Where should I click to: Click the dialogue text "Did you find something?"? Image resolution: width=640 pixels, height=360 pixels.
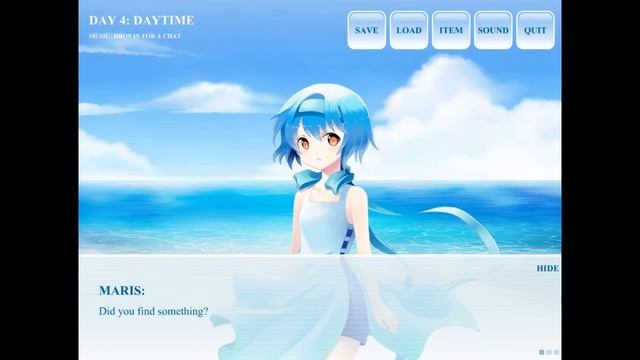pos(153,311)
